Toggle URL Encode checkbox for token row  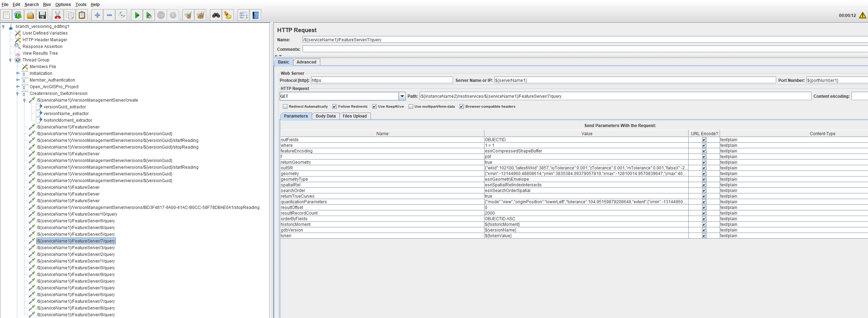pyautogui.click(x=704, y=236)
